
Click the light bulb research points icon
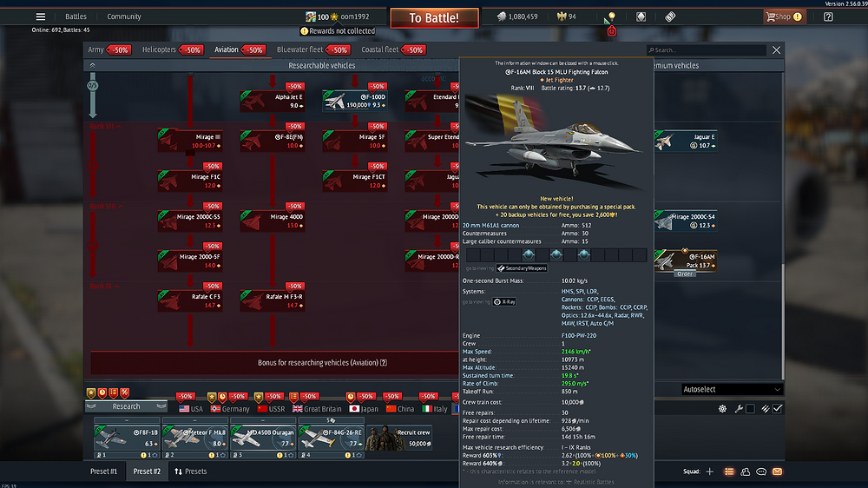click(611, 16)
